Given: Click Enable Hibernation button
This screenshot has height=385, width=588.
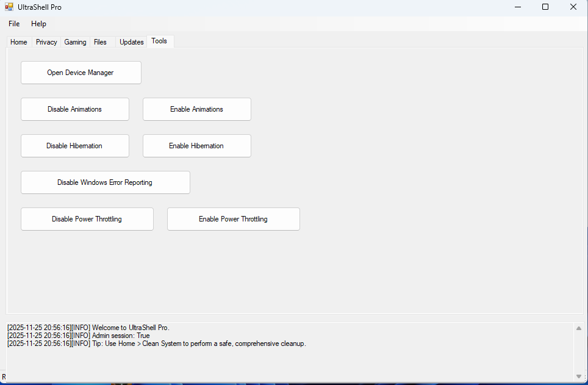Looking at the screenshot, I should (197, 146).
